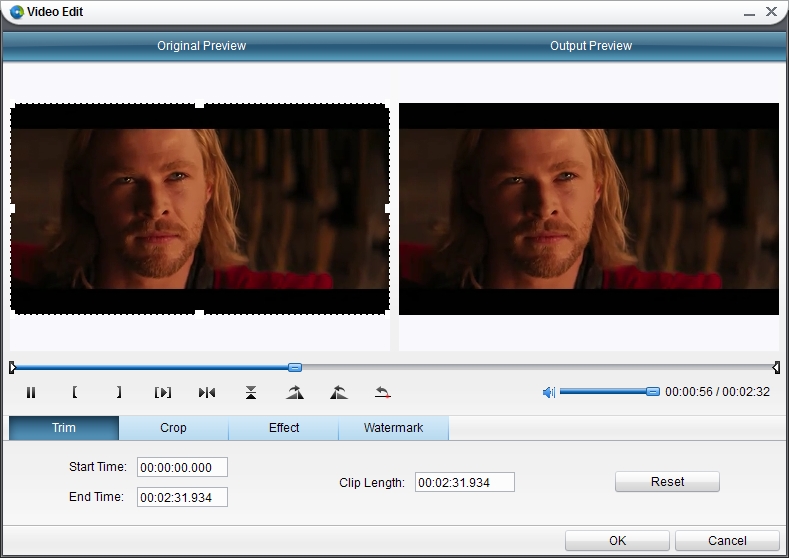Cancel the video edit dialog

point(727,540)
